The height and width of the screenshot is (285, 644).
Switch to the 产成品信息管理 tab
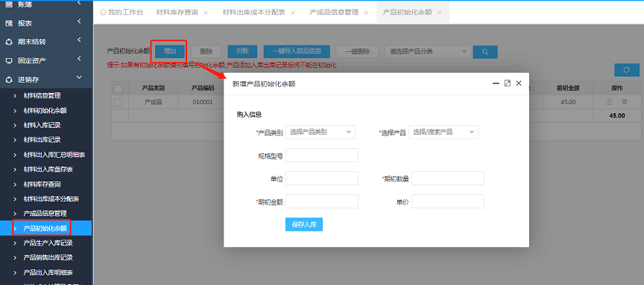click(334, 13)
